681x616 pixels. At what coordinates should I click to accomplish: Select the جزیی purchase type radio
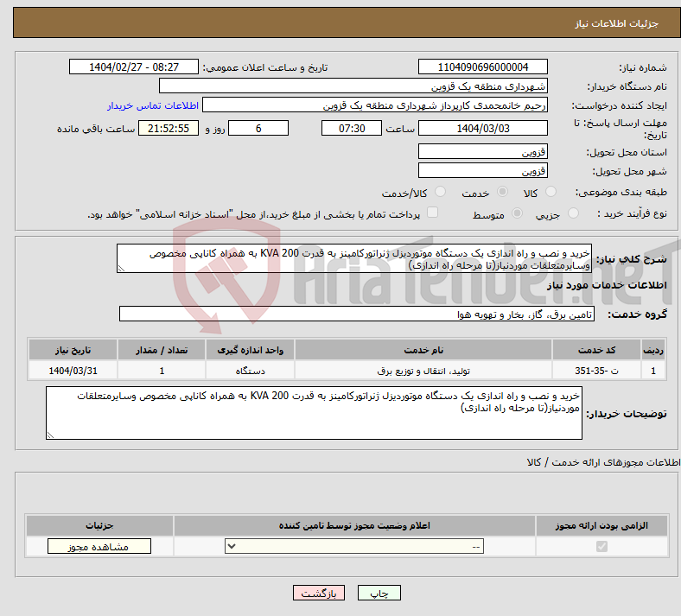pyautogui.click(x=573, y=213)
